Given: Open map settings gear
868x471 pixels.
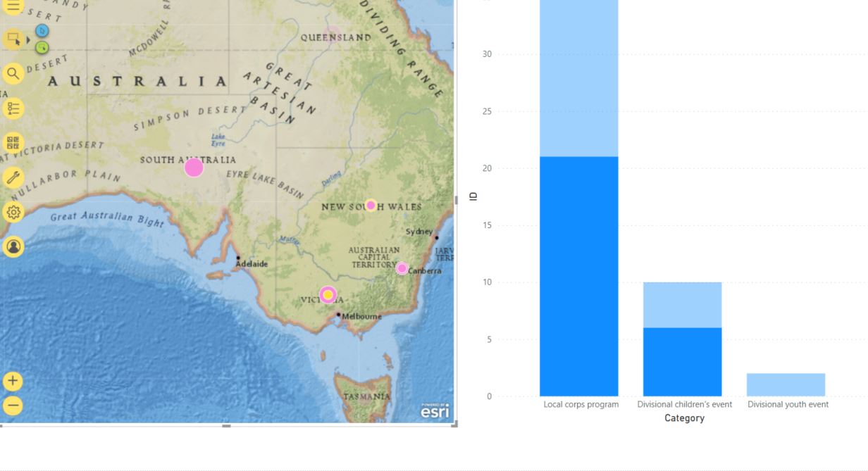Looking at the screenshot, I should (x=13, y=212).
